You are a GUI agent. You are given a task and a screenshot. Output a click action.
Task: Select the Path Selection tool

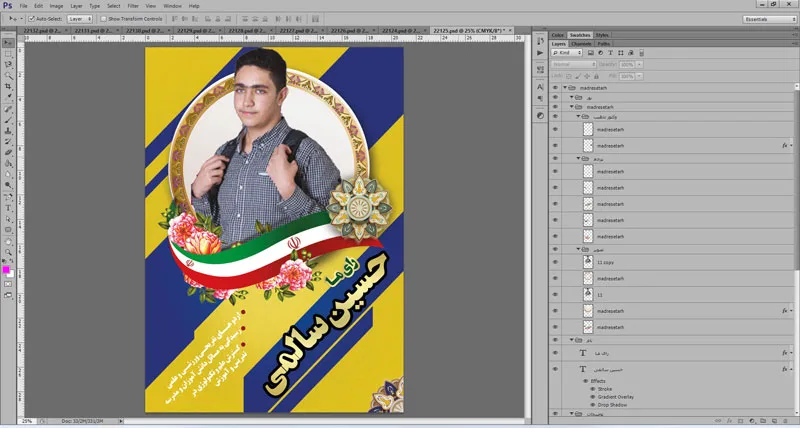point(8,219)
